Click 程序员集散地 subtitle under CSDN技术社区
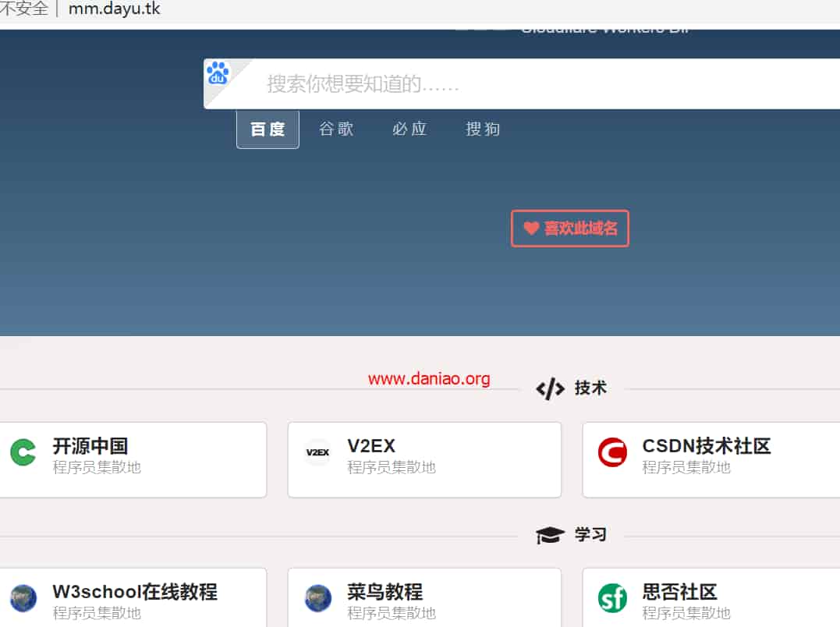Viewport: 840px width, 627px height. point(686,467)
